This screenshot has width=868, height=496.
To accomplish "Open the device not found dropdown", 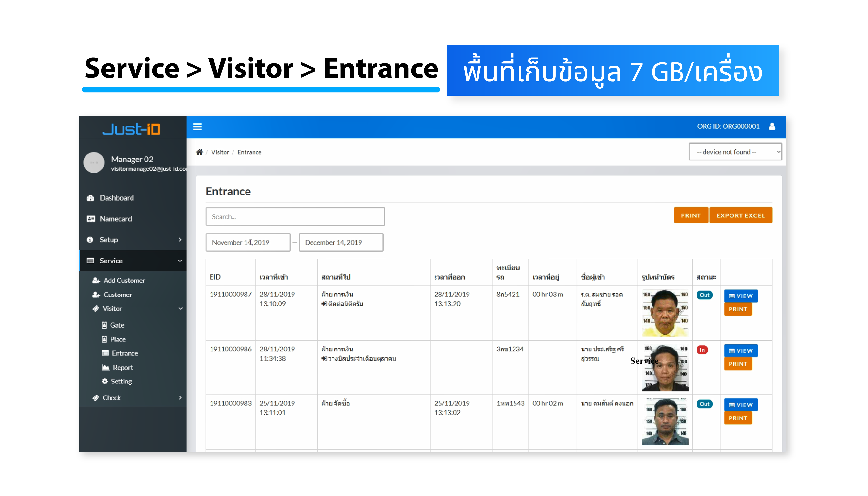I will tap(735, 152).
